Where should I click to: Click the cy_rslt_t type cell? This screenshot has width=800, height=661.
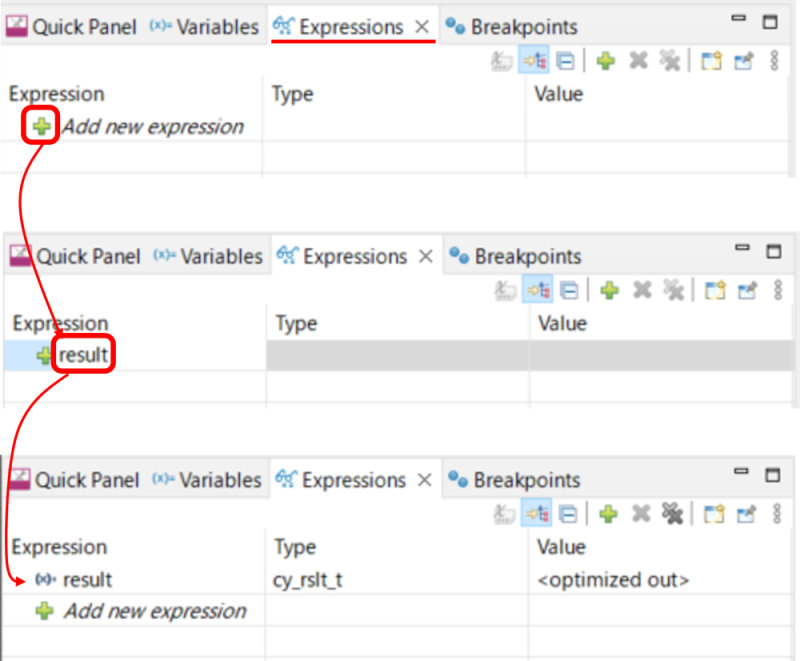point(308,580)
